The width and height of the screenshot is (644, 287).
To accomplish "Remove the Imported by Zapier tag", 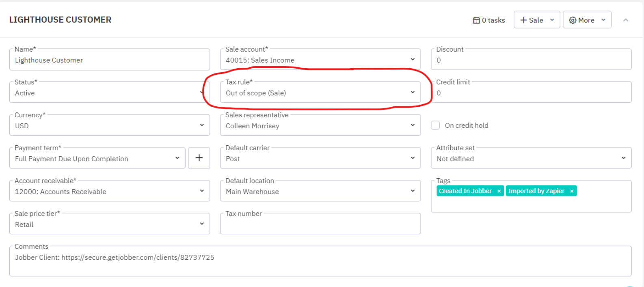I will coord(572,191).
